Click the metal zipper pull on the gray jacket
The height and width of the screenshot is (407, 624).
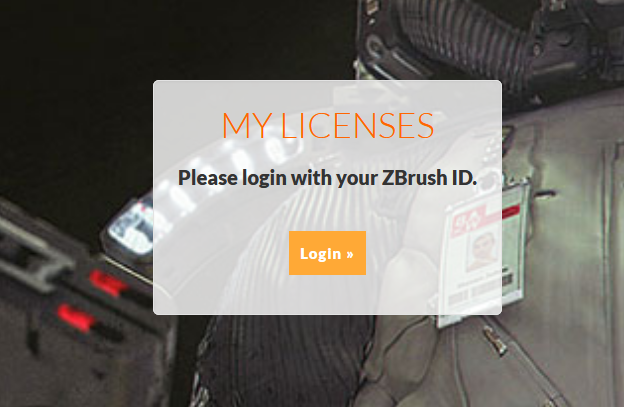tap(495, 341)
